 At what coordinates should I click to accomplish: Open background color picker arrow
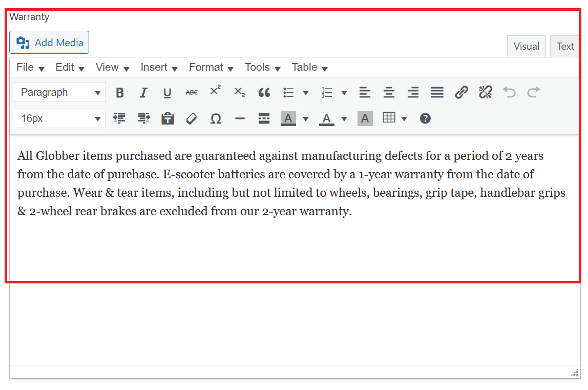(x=306, y=119)
